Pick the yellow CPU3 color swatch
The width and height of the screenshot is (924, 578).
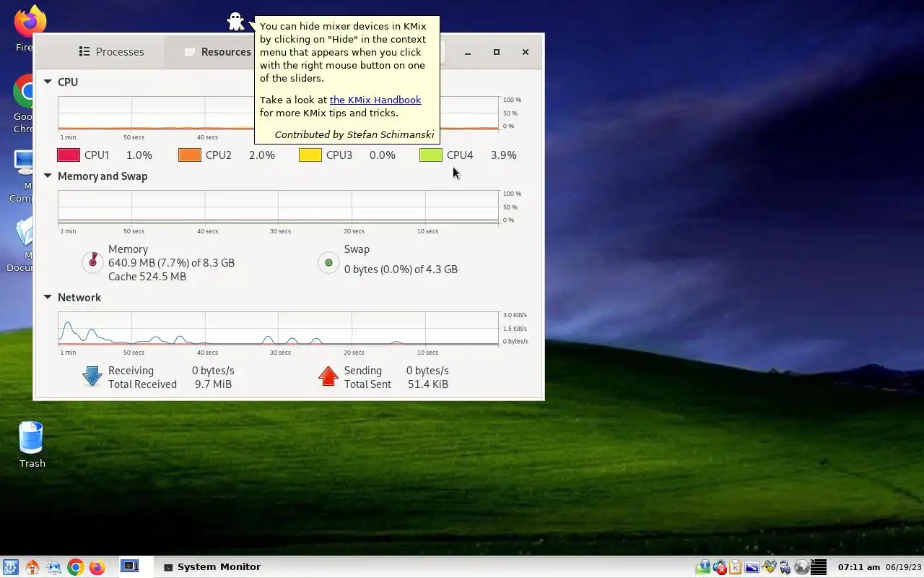pyautogui.click(x=310, y=155)
